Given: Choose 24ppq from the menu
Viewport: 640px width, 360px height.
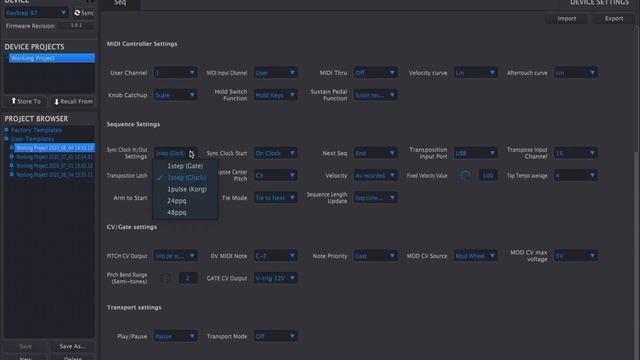Looking at the screenshot, I should pyautogui.click(x=185, y=201).
